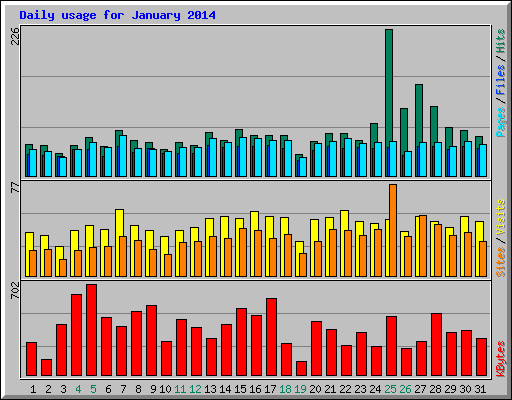Image resolution: width=512 pixels, height=400 pixels.
Task: Click the red KBytes bar for day 25
Action: pos(392,346)
